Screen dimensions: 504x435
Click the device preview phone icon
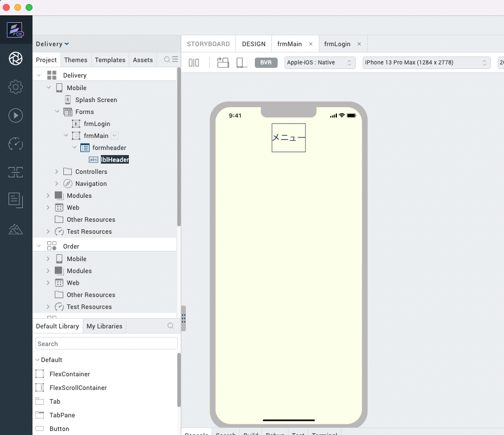[x=242, y=62]
